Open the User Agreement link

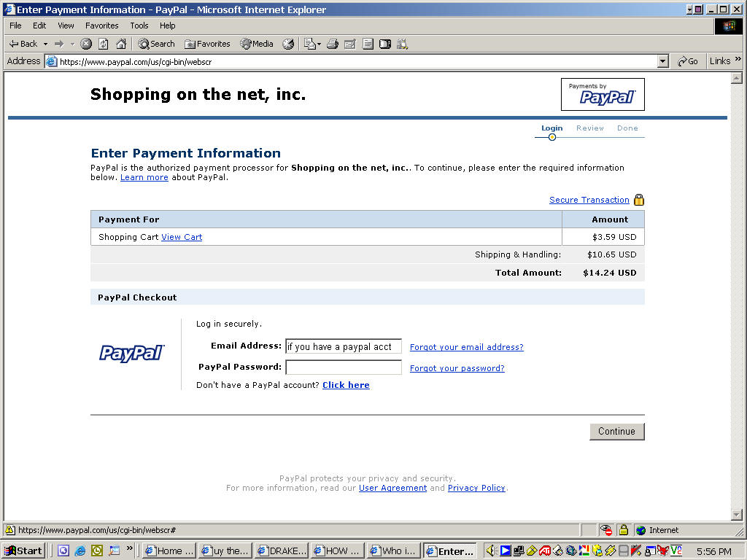[392, 488]
